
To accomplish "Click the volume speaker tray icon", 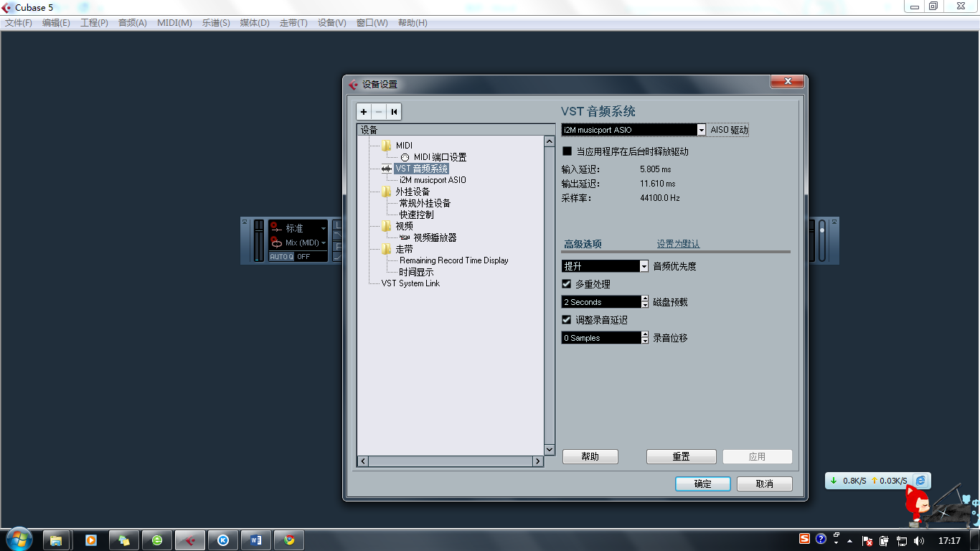I will click(920, 540).
